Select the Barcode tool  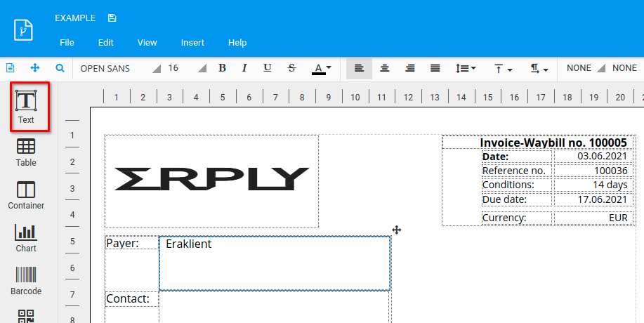[26, 281]
